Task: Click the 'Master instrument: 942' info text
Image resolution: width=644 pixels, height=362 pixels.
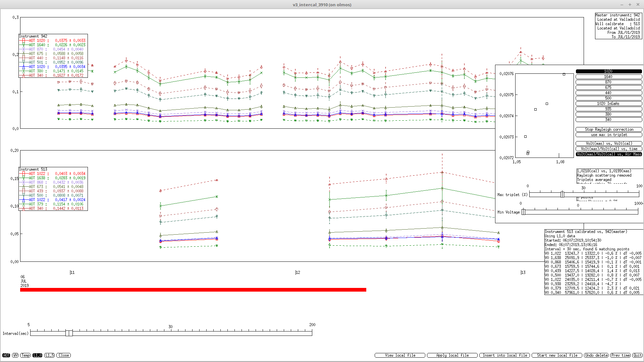Action: [x=618, y=15]
